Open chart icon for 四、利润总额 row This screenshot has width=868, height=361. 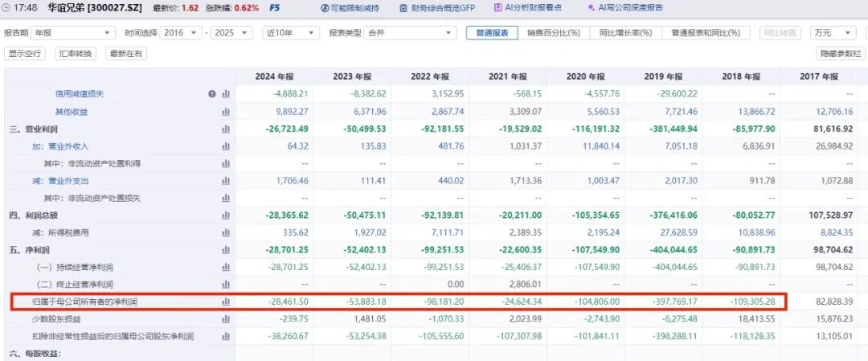tap(225, 215)
